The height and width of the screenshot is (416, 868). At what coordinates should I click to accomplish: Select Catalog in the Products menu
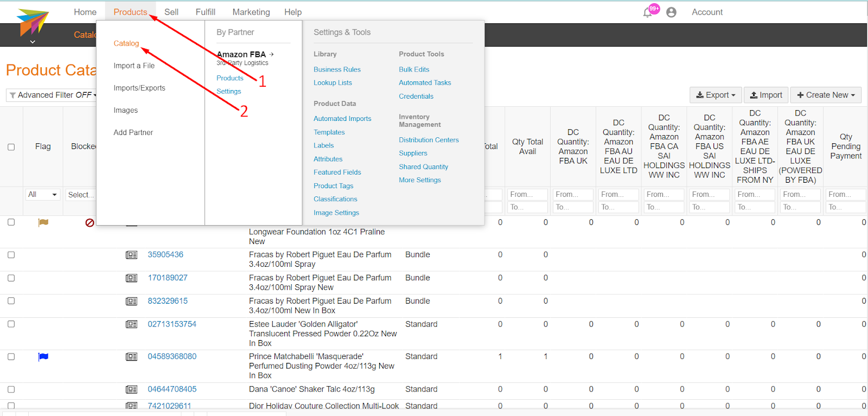pos(126,43)
